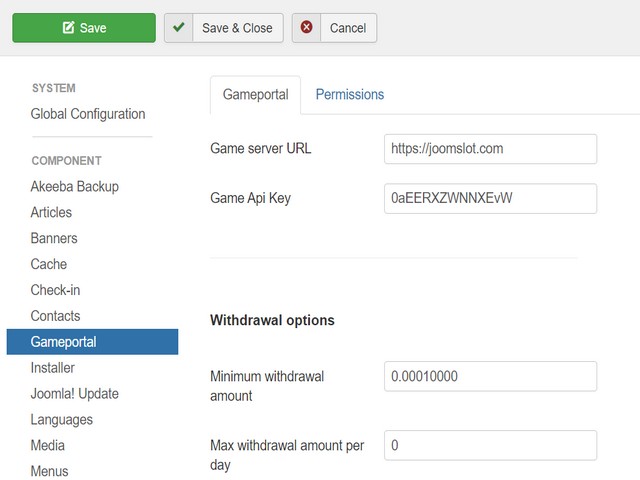This screenshot has height=480, width=640.
Task: Open Joomla! Update component options
Action: click(x=75, y=393)
